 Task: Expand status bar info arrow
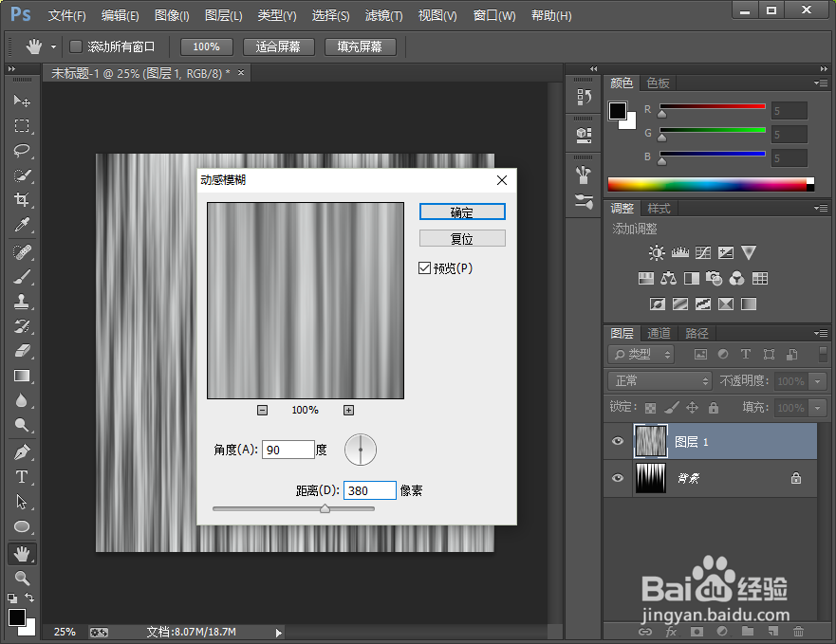click(x=278, y=633)
